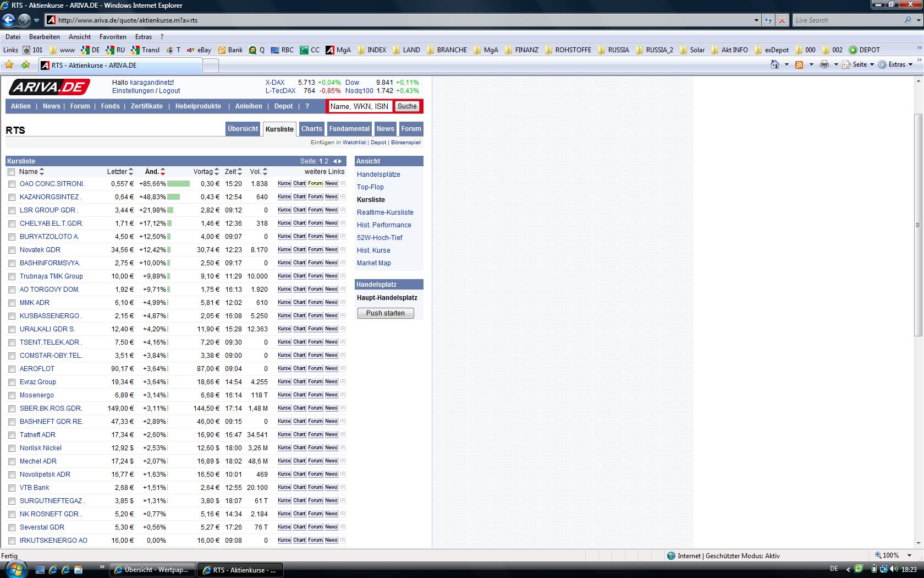Open the Realtime-Kursliste sidebar link
Image resolution: width=924 pixels, height=578 pixels.
(x=385, y=212)
